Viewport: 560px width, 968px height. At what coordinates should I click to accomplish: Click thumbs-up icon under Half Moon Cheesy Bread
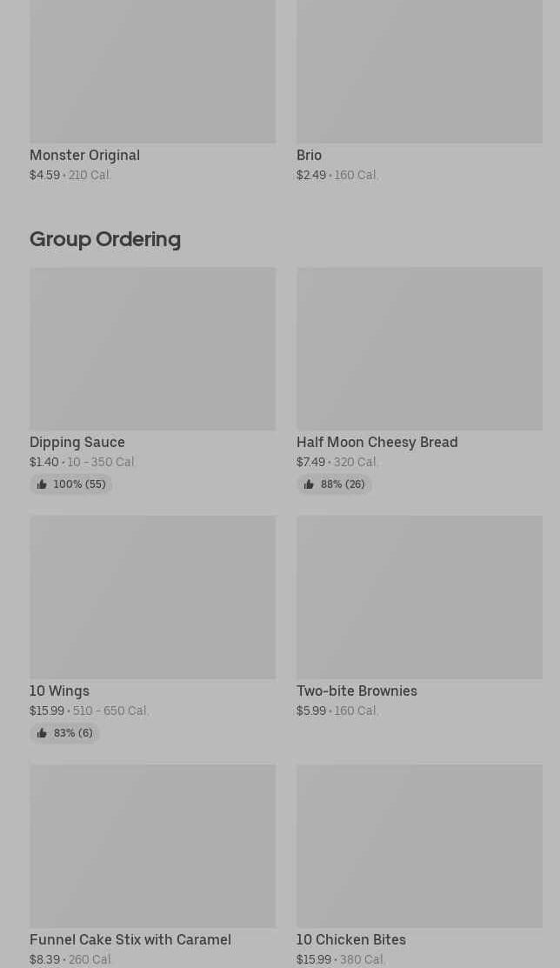(x=309, y=484)
